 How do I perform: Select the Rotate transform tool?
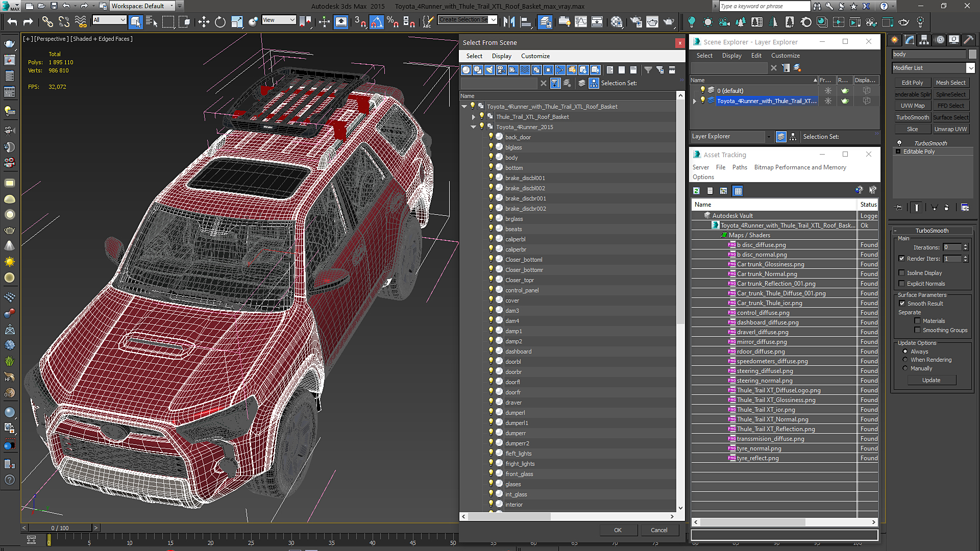[219, 21]
